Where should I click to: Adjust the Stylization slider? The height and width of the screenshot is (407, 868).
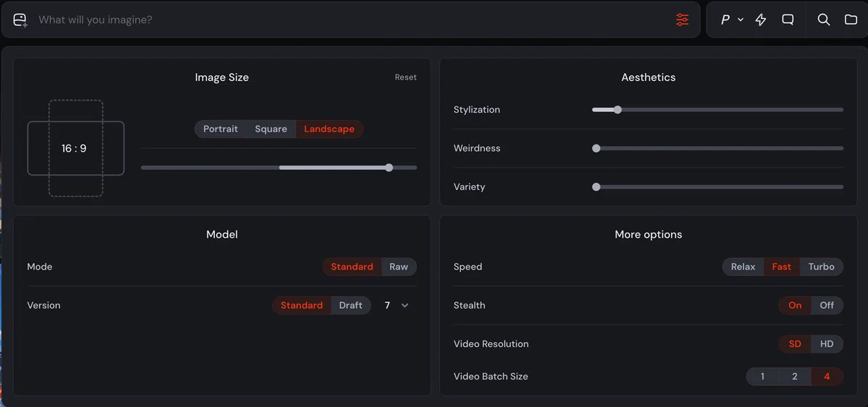pos(718,110)
